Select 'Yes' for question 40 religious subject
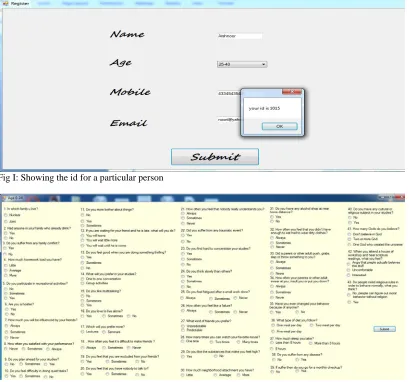409x382 pixels. pyautogui.click(x=350, y=222)
